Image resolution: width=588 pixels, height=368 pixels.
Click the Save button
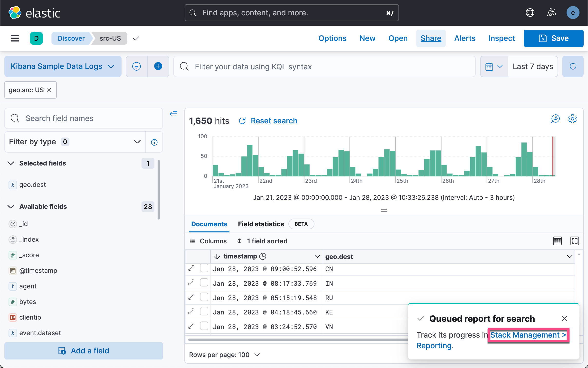pyautogui.click(x=553, y=38)
